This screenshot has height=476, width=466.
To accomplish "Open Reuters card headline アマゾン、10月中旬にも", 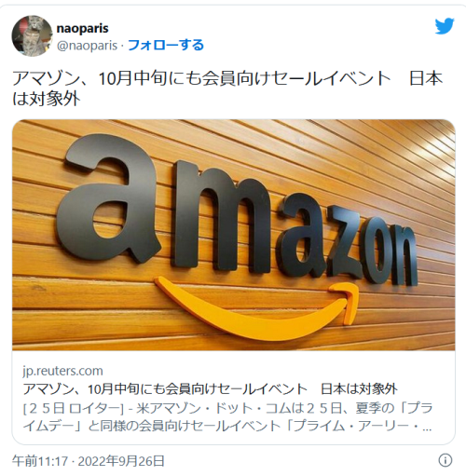I will point(210,388).
